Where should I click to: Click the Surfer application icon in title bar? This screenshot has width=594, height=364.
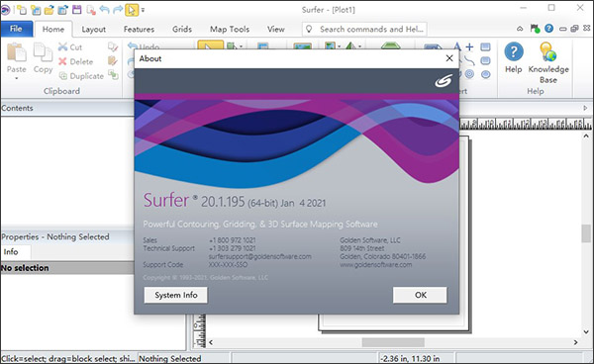point(5,10)
